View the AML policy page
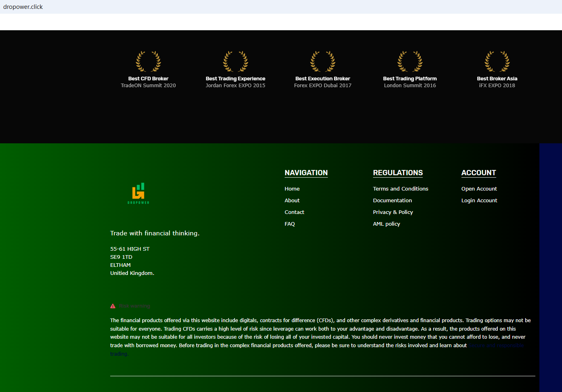 (x=386, y=224)
